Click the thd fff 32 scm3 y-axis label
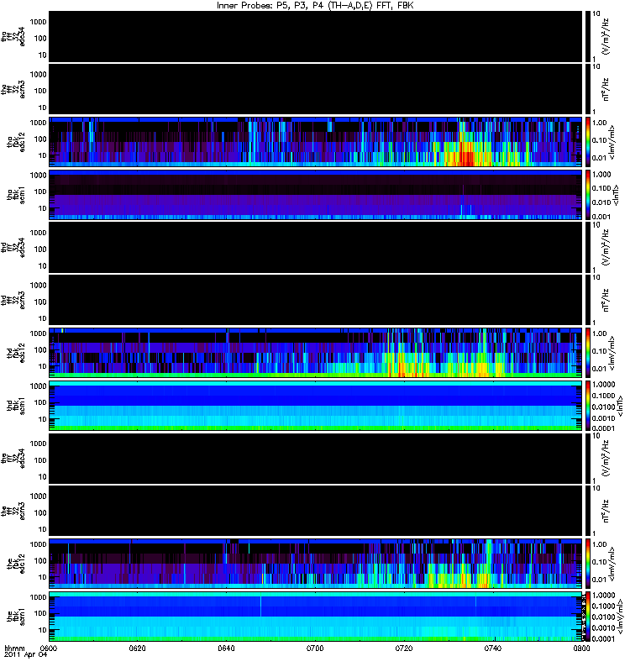 [x=13, y=300]
